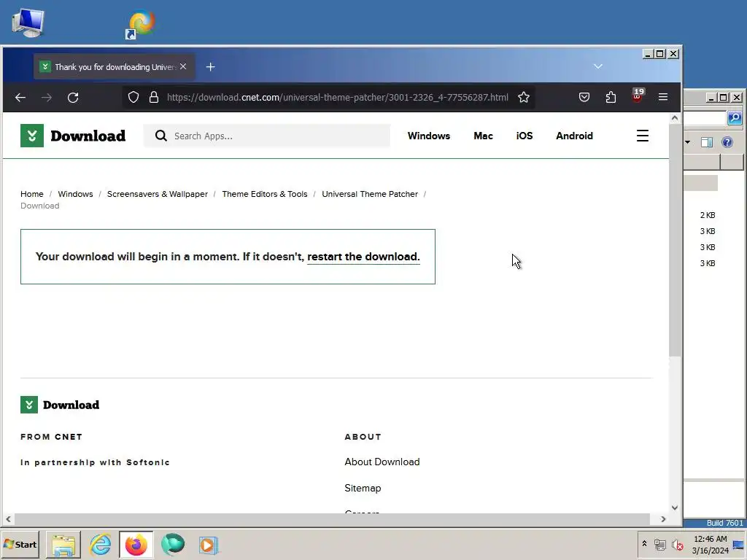Viewport: 747px width, 560px height.
Task: Bookmark this page with the star icon
Action: pos(524,97)
